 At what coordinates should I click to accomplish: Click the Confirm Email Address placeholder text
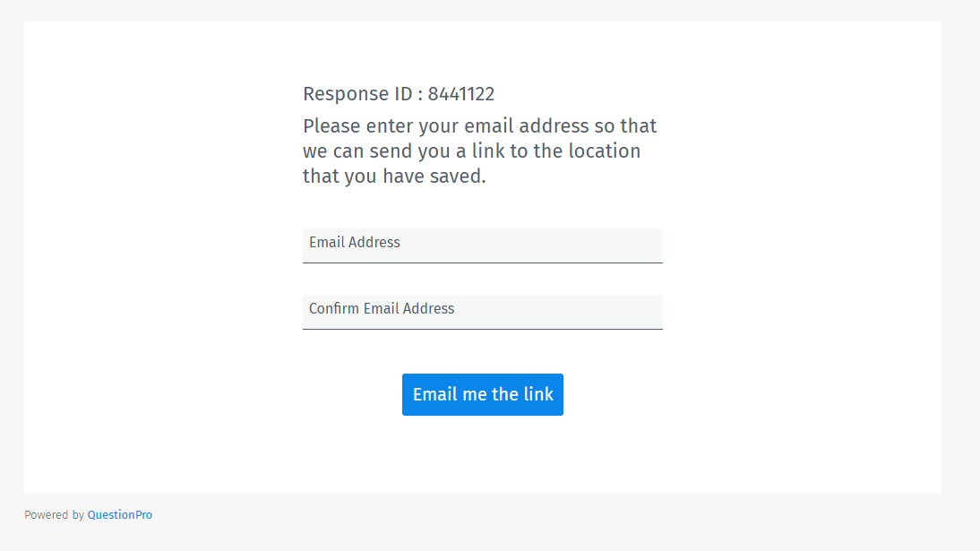click(381, 308)
